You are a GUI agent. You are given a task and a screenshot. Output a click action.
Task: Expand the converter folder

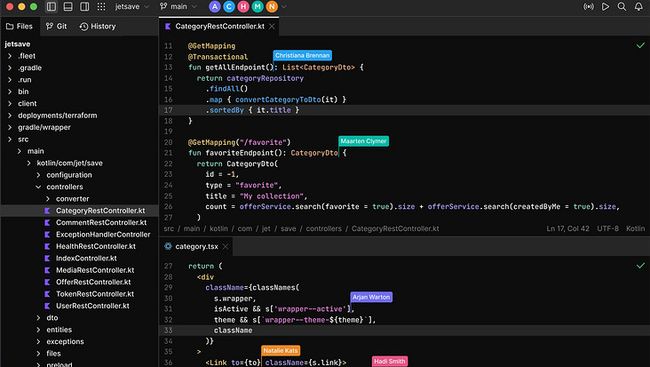click(x=48, y=199)
